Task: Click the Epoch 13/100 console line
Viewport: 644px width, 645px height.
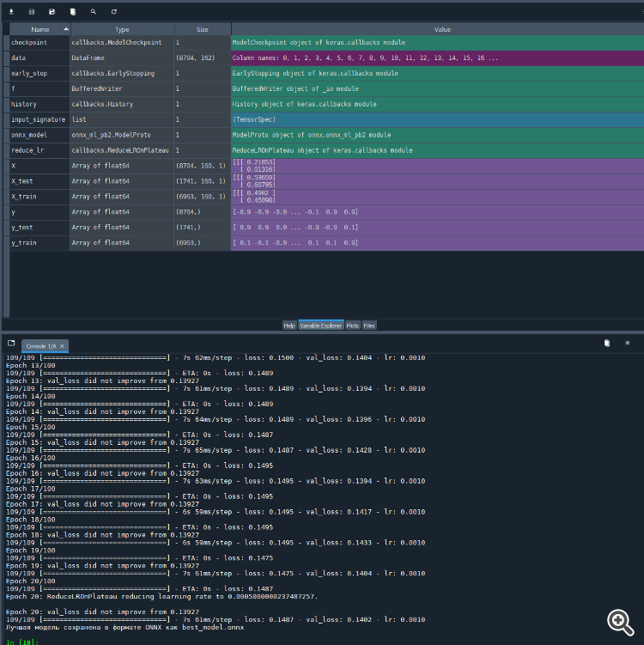Action: pyautogui.click(x=30, y=365)
